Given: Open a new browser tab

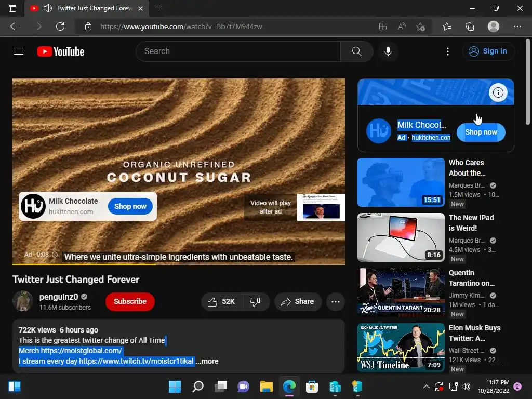Looking at the screenshot, I should point(158,8).
